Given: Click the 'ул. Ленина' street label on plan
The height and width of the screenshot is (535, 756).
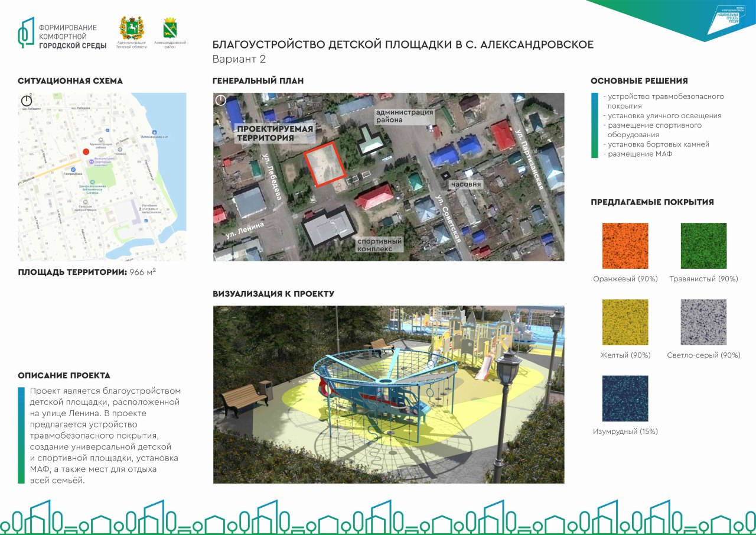Looking at the screenshot, I should coord(244,229).
